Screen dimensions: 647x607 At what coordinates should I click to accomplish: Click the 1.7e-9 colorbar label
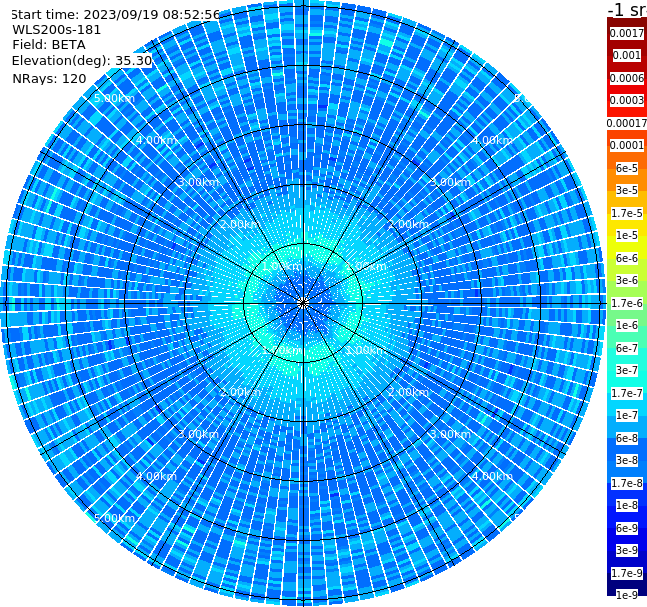(627, 573)
